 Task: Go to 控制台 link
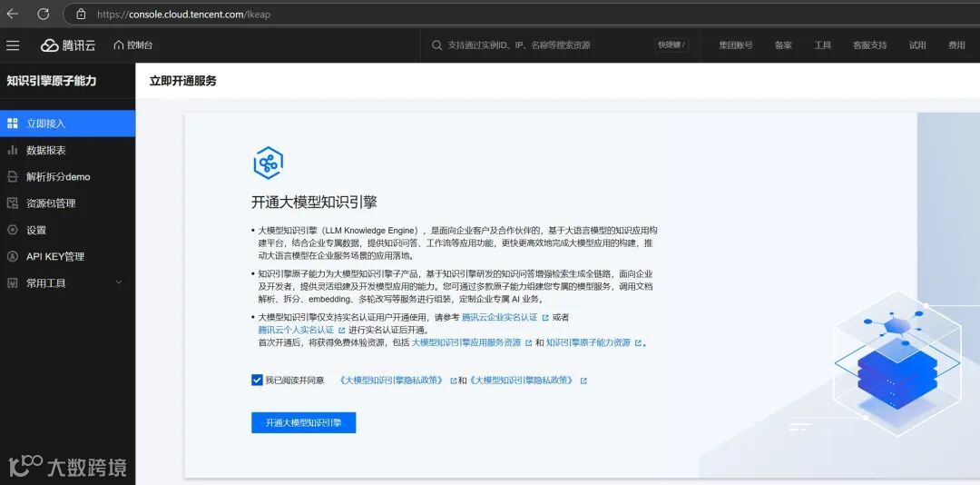pyautogui.click(x=140, y=45)
